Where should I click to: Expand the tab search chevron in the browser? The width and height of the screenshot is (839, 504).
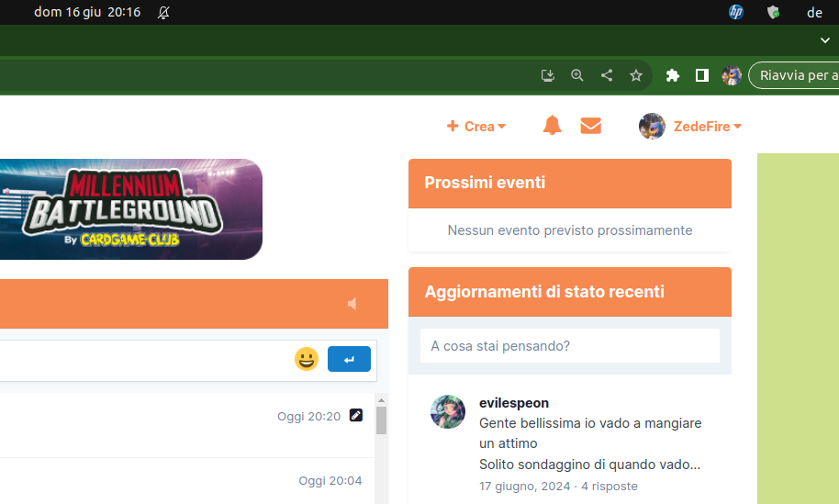point(825,40)
